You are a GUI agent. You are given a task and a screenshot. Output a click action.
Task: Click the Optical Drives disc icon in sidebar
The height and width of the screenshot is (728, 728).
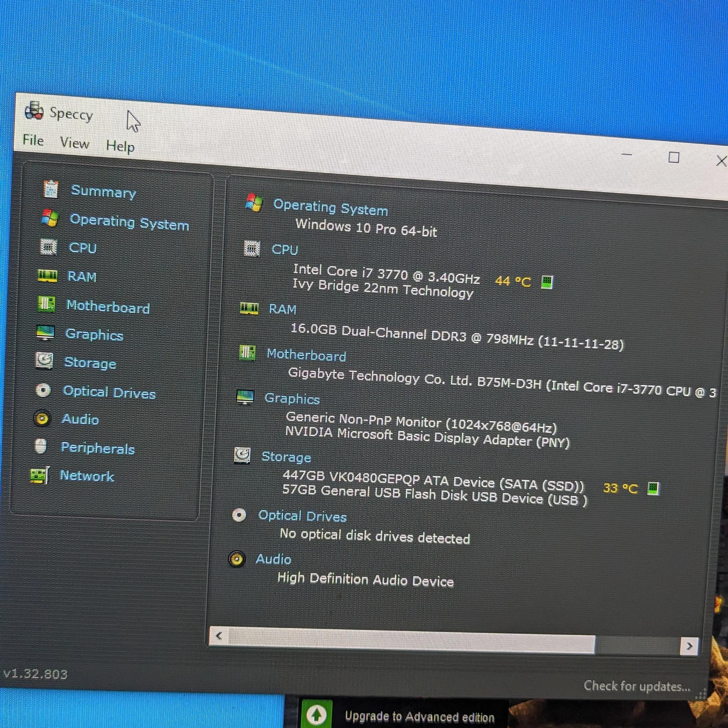point(43,390)
